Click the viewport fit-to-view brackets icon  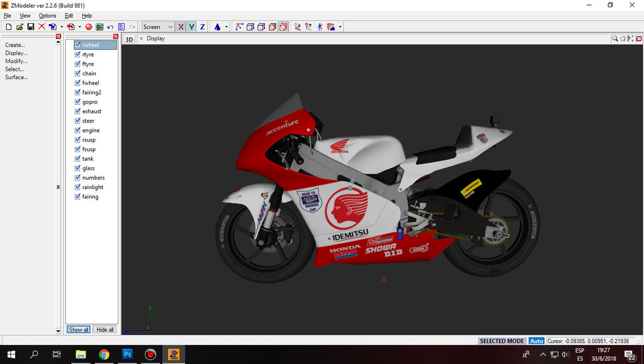pyautogui.click(x=630, y=38)
